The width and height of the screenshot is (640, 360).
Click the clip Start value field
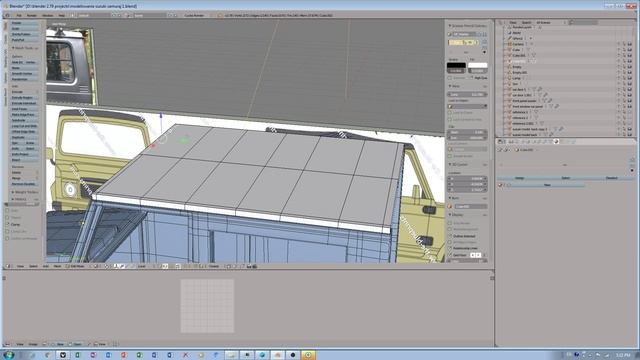coord(467,132)
